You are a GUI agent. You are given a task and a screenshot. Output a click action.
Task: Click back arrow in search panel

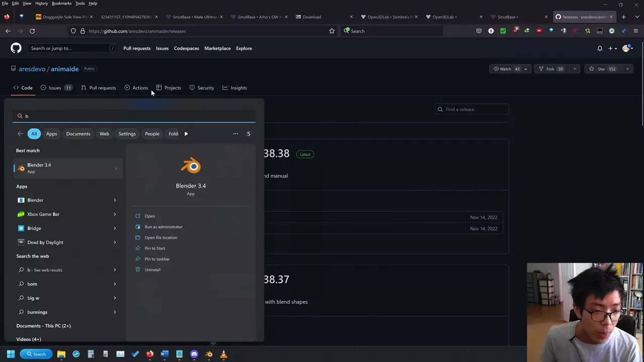tap(20, 134)
